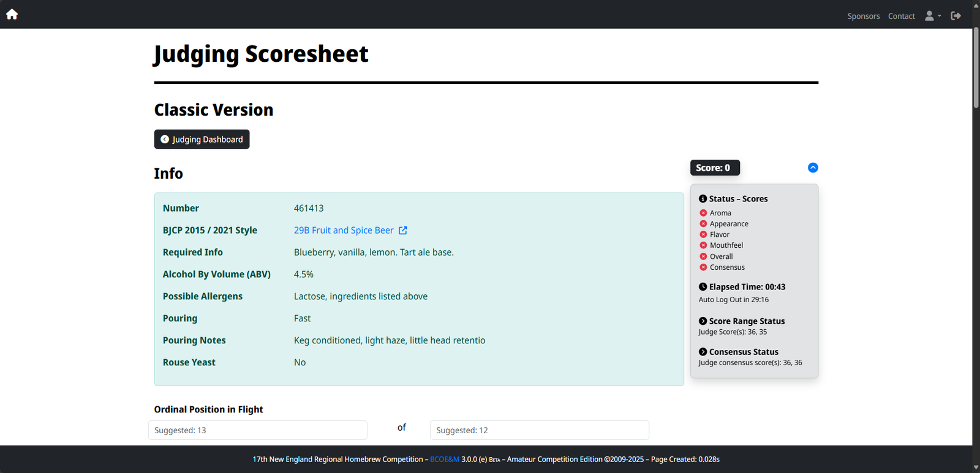Click Judge Score(s): 36, 35 text

coord(733,332)
